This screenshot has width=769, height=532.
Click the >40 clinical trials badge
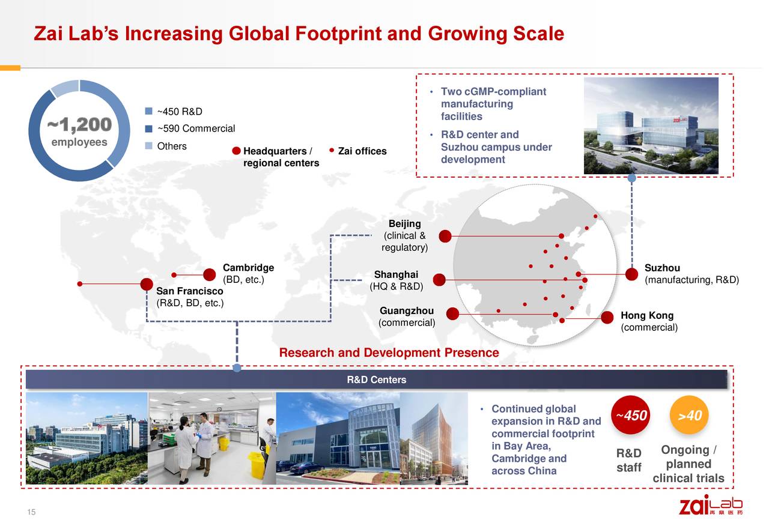pyautogui.click(x=688, y=415)
